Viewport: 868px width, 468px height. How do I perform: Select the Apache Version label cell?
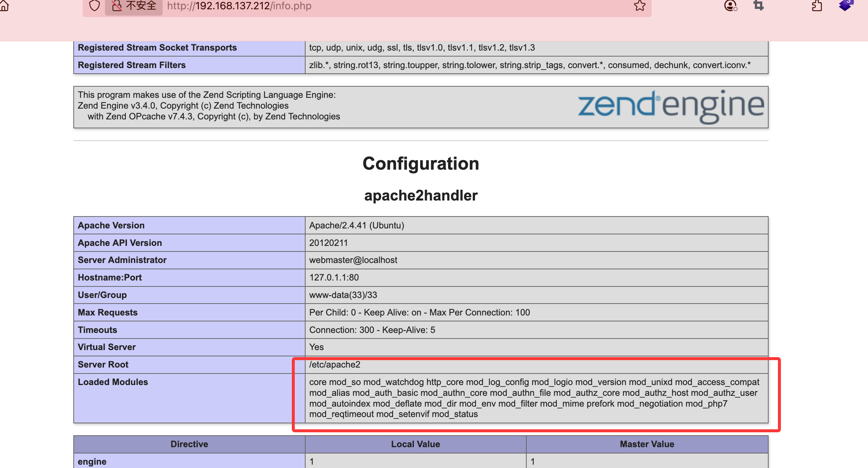189,225
